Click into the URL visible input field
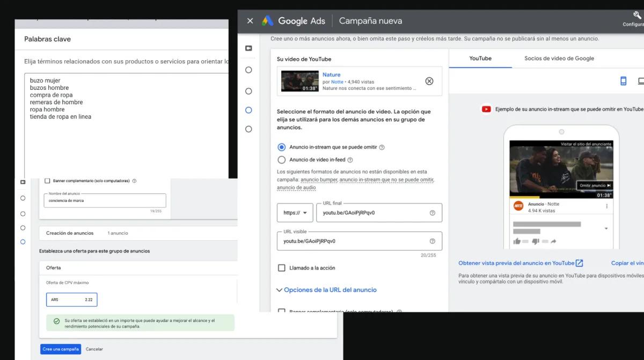644x360 pixels. click(x=360, y=241)
